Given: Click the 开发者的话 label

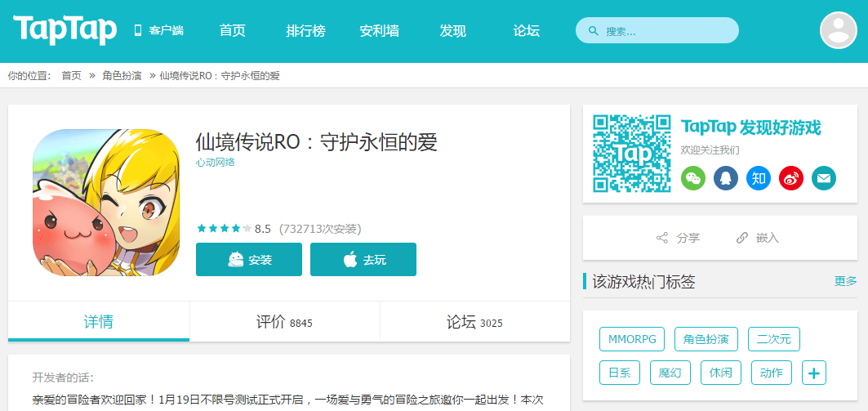Looking at the screenshot, I should pos(64,377).
